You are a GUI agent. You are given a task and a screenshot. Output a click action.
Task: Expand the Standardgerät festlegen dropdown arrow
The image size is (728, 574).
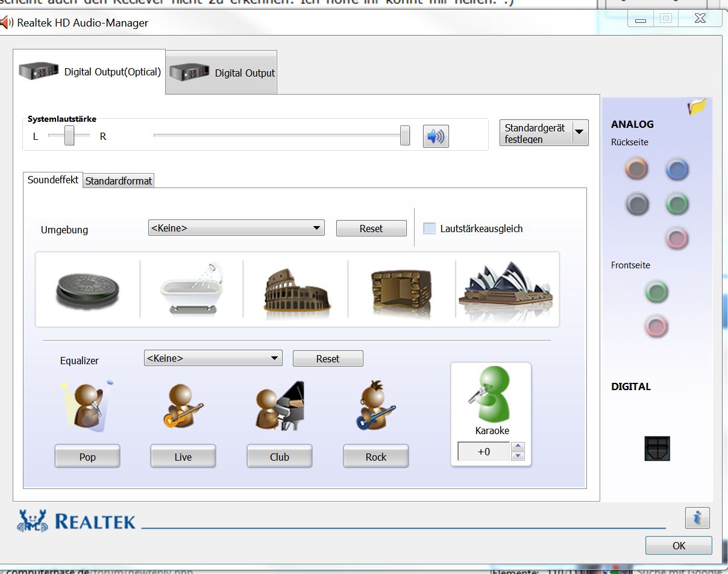(x=580, y=132)
